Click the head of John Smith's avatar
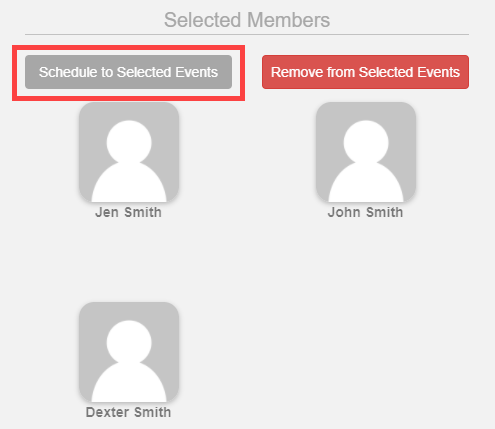 click(x=366, y=142)
